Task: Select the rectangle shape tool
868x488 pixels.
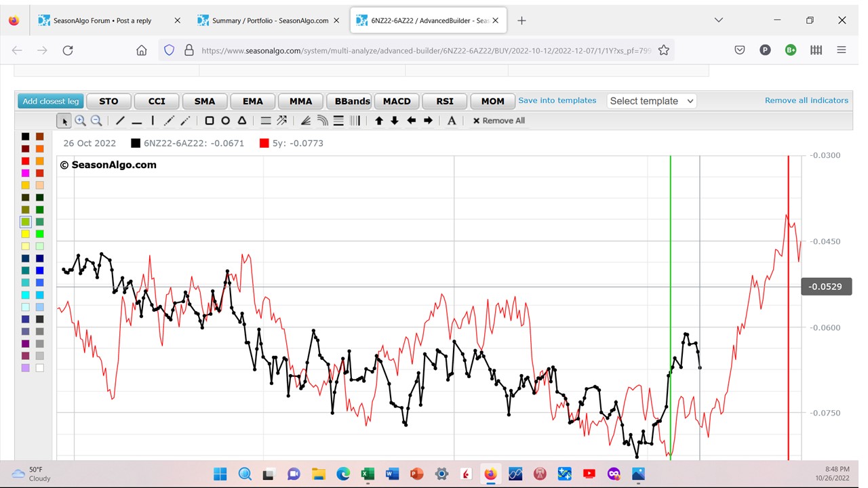Action: click(x=210, y=121)
